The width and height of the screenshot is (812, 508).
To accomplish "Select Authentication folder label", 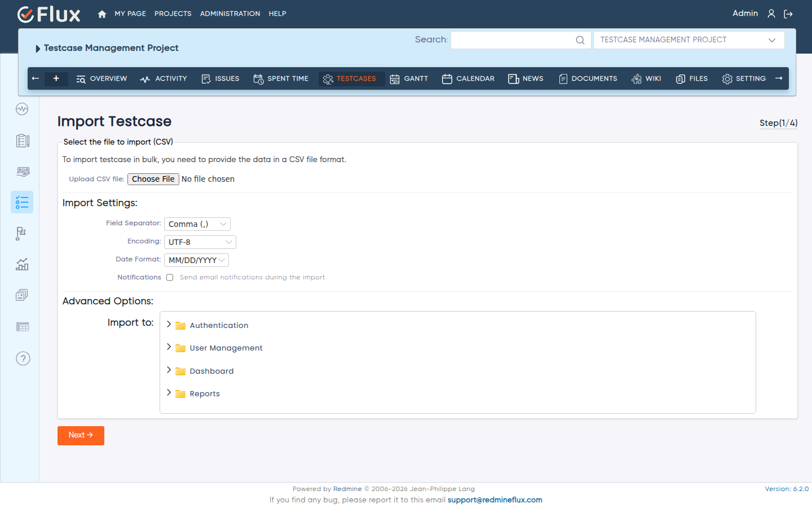I will pyautogui.click(x=219, y=326).
